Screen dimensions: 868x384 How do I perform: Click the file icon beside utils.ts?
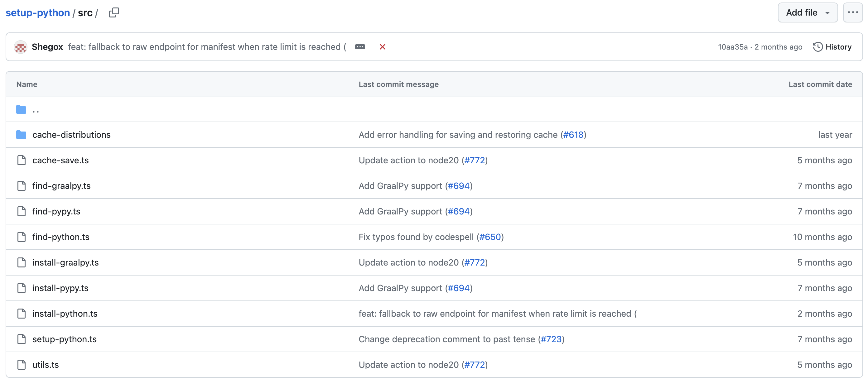(x=21, y=364)
